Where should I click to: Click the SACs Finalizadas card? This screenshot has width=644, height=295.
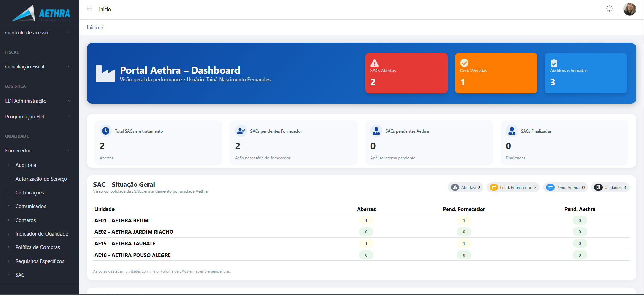[x=564, y=143]
